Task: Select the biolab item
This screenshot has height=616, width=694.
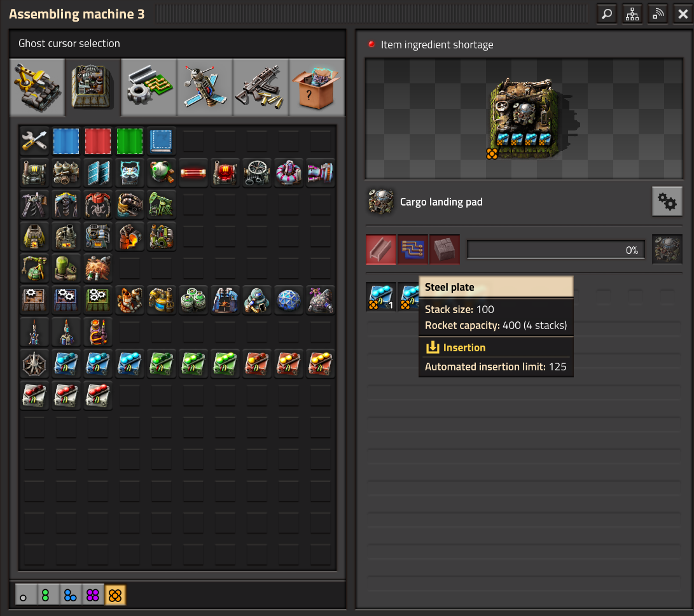Action: [321, 300]
